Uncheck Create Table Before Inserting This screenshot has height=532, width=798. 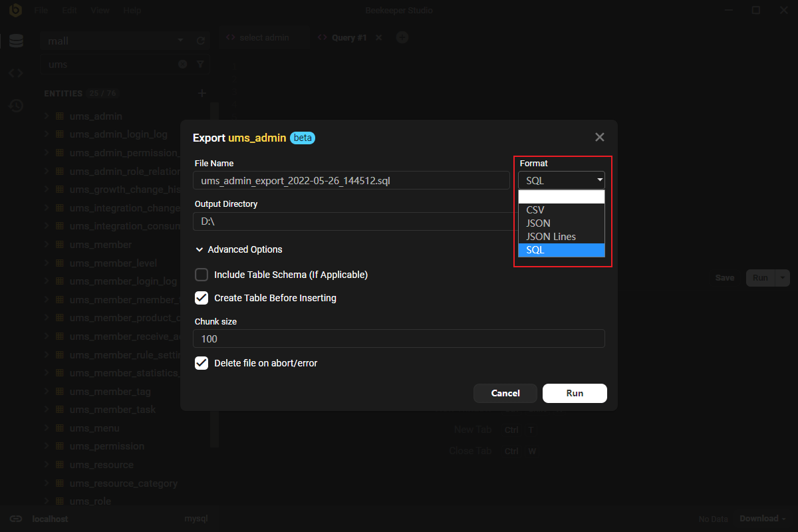pos(201,298)
